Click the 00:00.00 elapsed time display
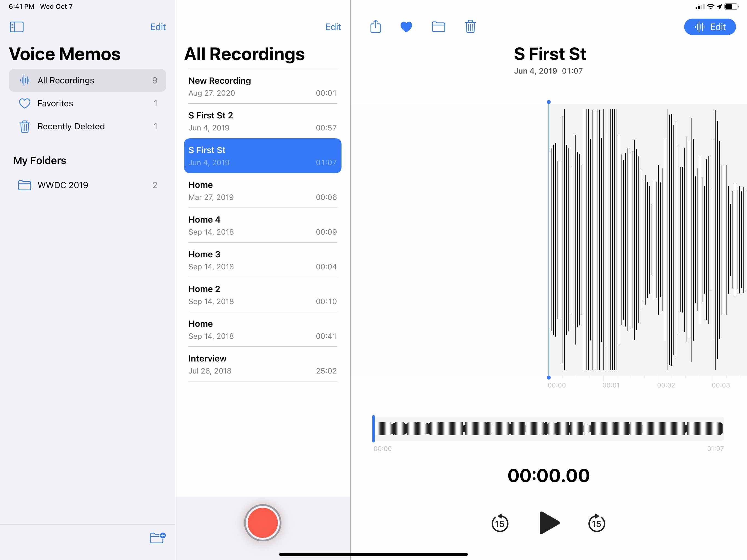Image resolution: width=747 pixels, height=560 pixels. 548,476
